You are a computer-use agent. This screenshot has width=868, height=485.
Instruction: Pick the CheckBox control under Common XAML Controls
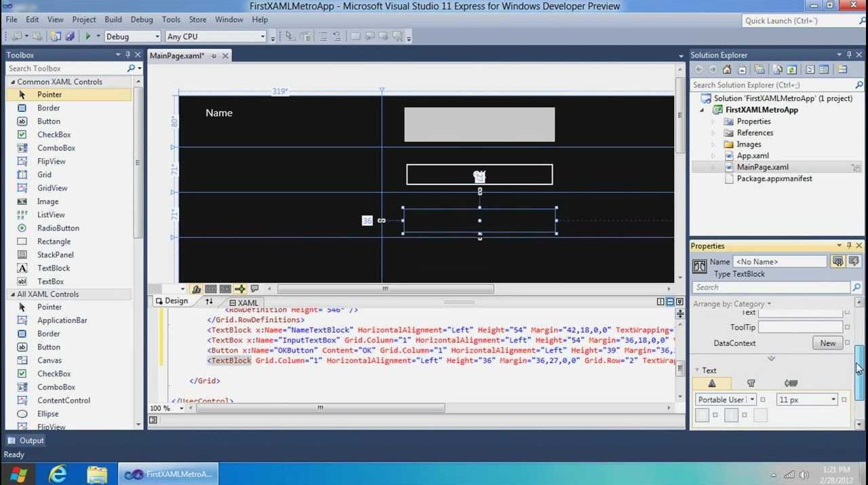[54, 134]
